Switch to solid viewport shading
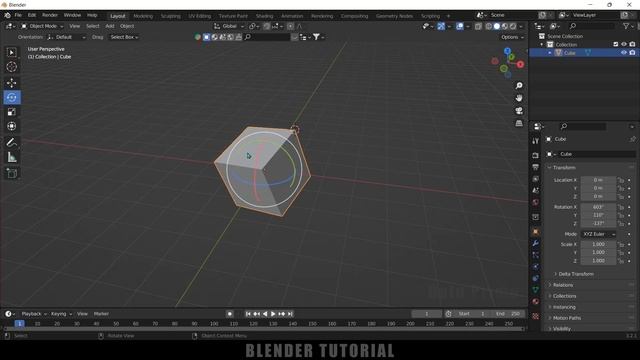 pyautogui.click(x=497, y=27)
